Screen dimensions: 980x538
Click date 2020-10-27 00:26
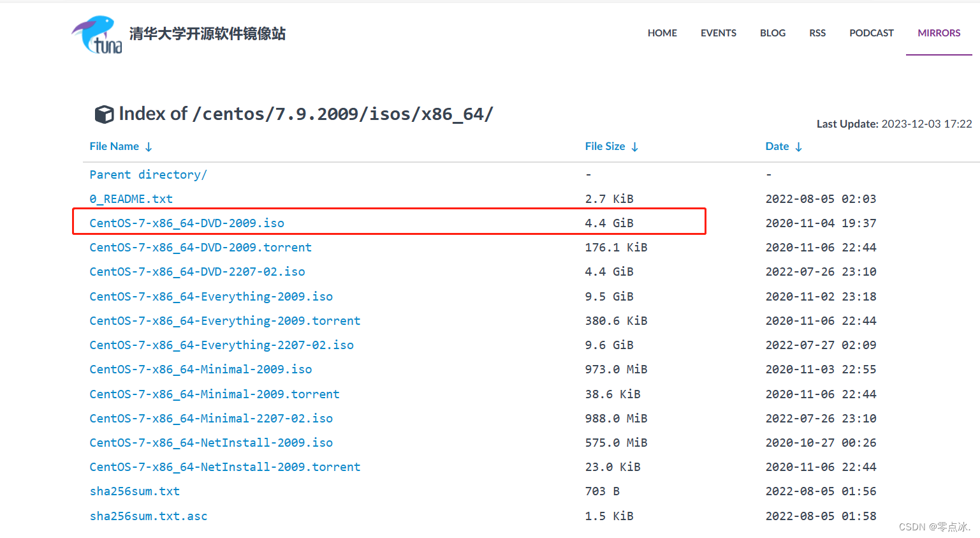click(x=821, y=443)
